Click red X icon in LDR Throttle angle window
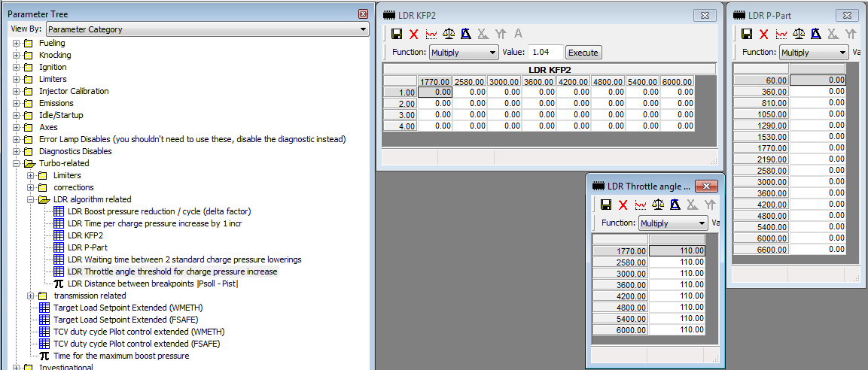This screenshot has height=370, width=868. click(623, 205)
